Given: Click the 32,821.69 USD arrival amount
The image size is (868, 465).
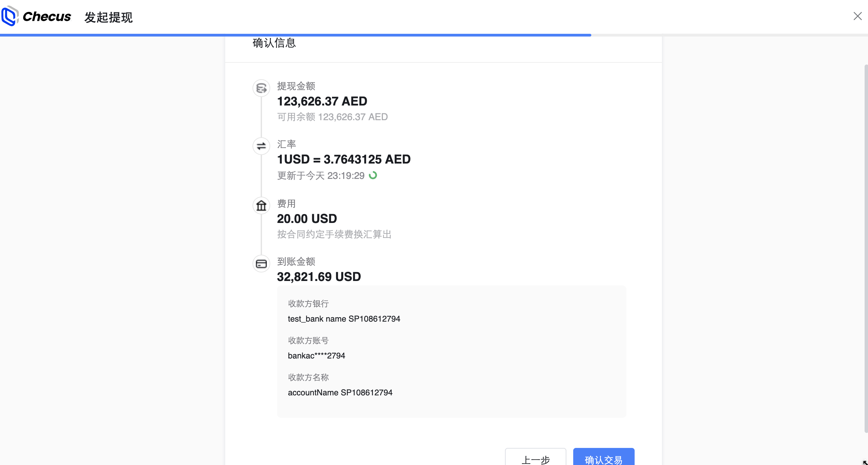Looking at the screenshot, I should pos(319,277).
